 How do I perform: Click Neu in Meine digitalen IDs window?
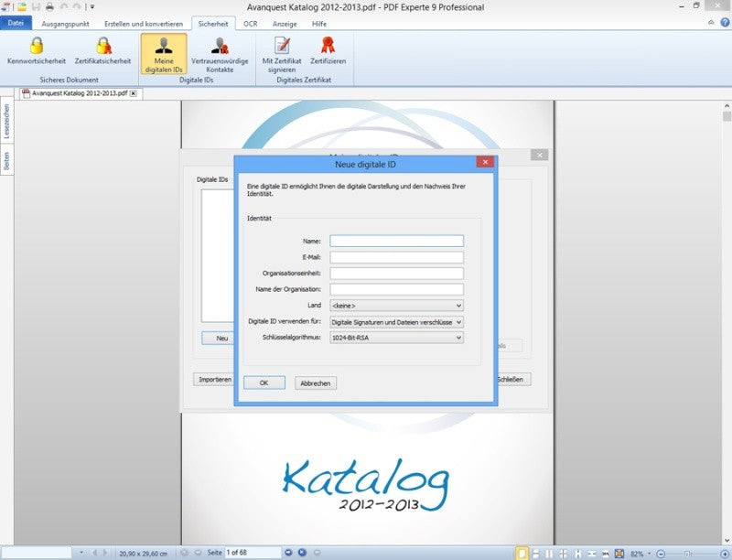point(218,338)
